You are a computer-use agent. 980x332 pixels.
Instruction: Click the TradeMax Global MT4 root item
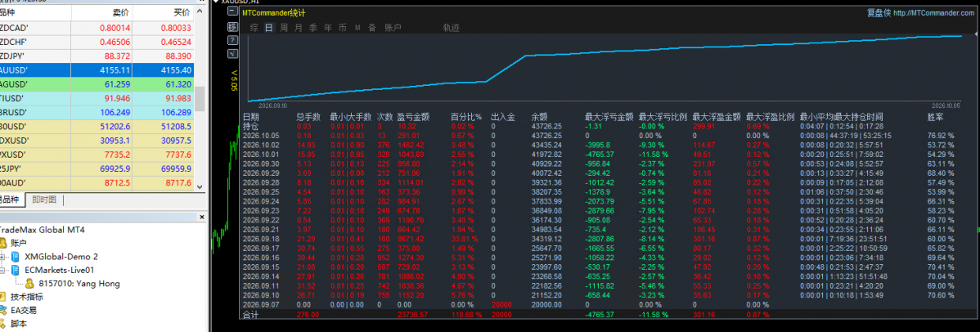pos(43,230)
